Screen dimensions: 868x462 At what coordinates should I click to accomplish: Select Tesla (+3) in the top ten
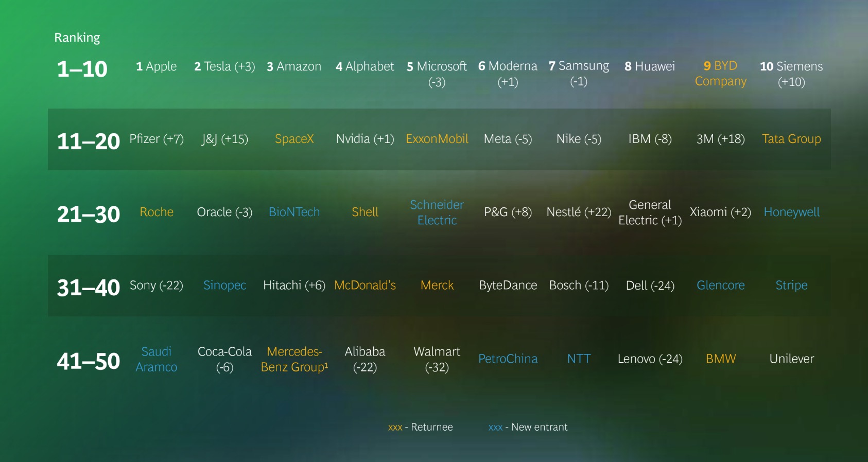point(224,66)
